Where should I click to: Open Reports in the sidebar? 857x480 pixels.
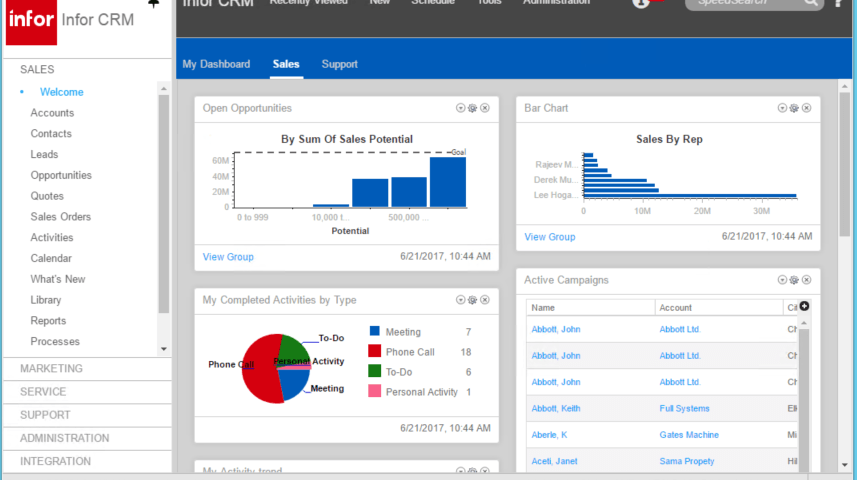click(x=48, y=320)
